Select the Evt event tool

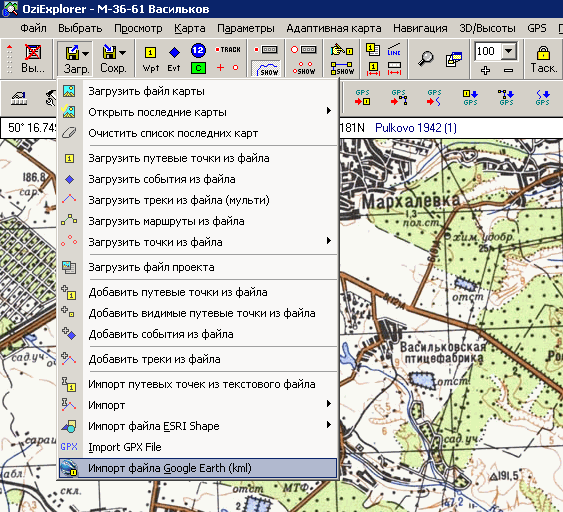(x=174, y=59)
